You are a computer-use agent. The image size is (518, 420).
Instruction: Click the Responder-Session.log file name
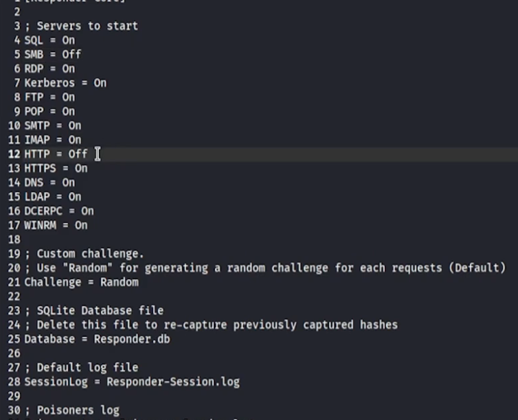[x=172, y=382]
